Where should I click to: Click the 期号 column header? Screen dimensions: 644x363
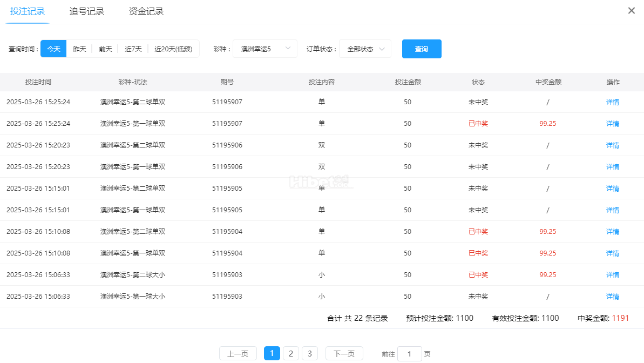(x=227, y=82)
